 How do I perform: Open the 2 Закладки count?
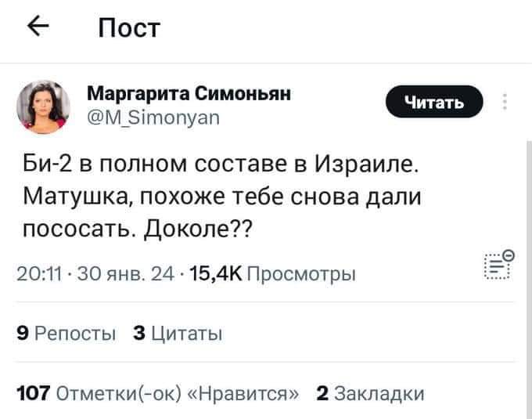click(x=370, y=393)
